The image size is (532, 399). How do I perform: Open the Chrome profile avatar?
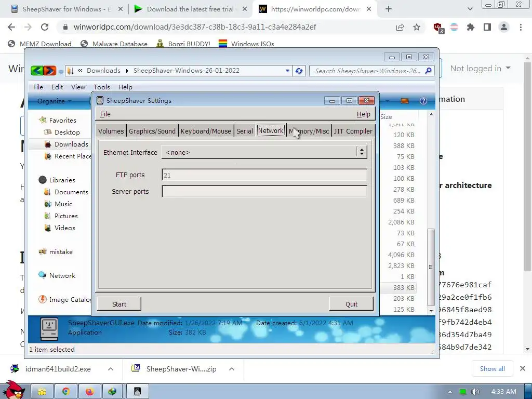click(x=504, y=27)
